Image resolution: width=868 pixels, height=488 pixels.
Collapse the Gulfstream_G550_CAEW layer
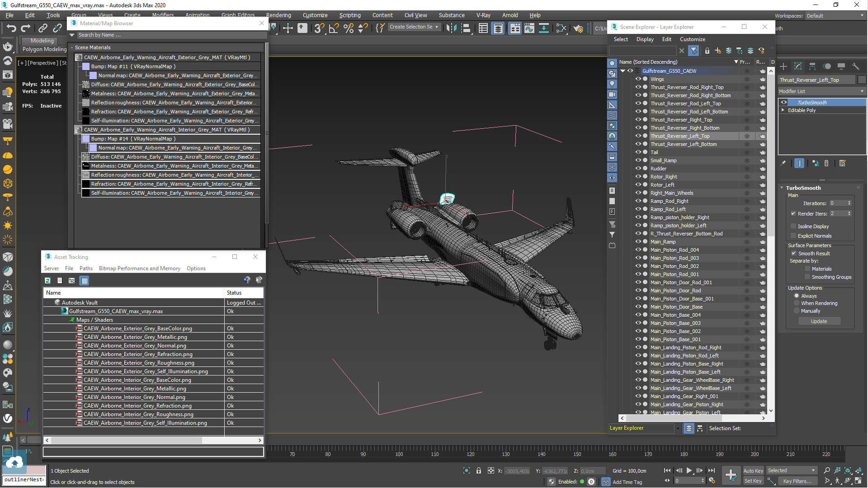point(623,71)
